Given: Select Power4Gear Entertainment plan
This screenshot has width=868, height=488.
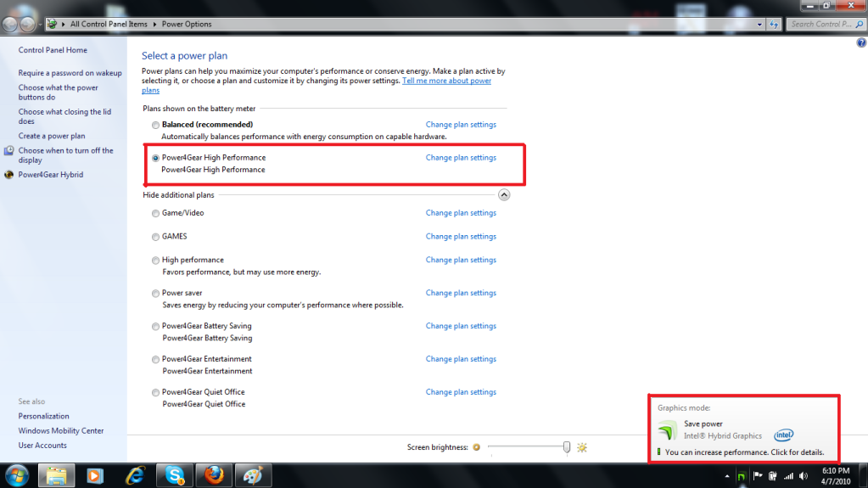Looking at the screenshot, I should pos(155,360).
